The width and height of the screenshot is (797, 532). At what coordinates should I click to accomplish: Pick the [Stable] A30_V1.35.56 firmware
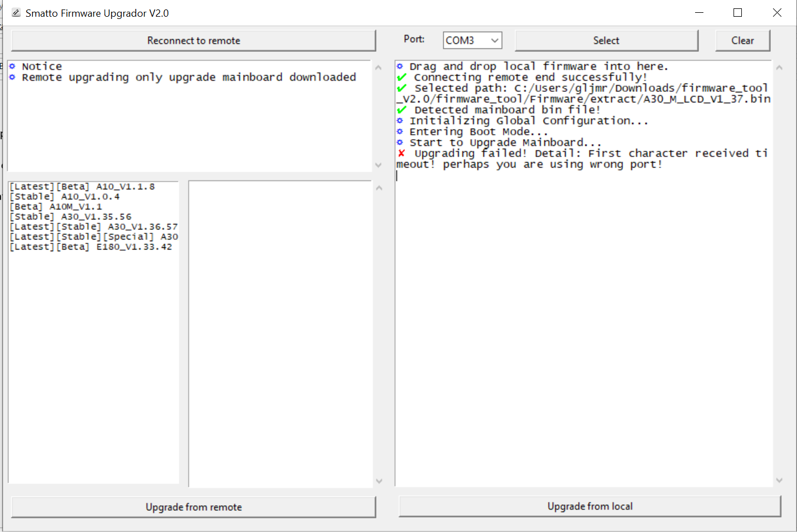pos(71,217)
